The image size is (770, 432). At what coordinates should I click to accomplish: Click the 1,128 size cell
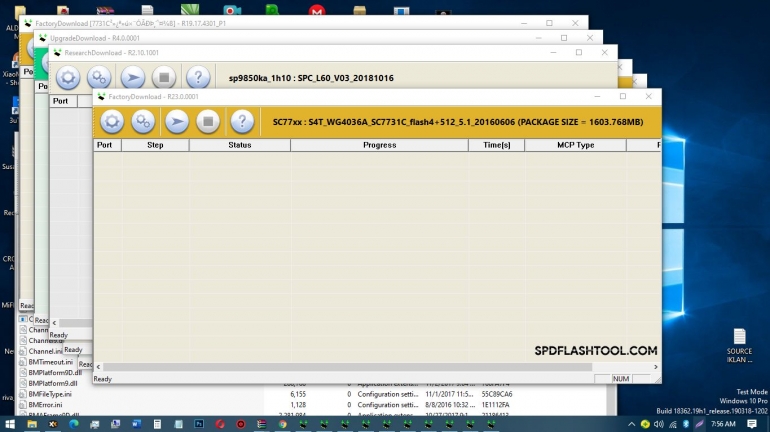pyautogui.click(x=298, y=405)
